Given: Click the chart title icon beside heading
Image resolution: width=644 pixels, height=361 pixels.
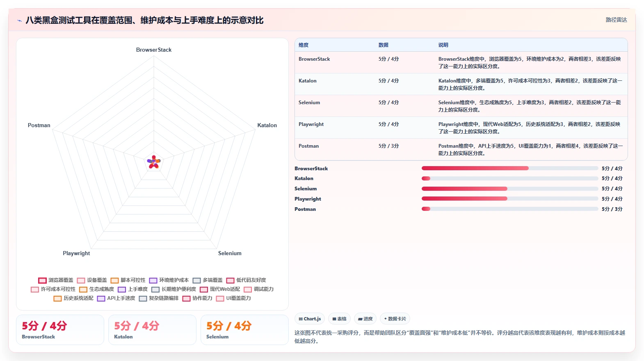Looking at the screenshot, I should pos(19,21).
